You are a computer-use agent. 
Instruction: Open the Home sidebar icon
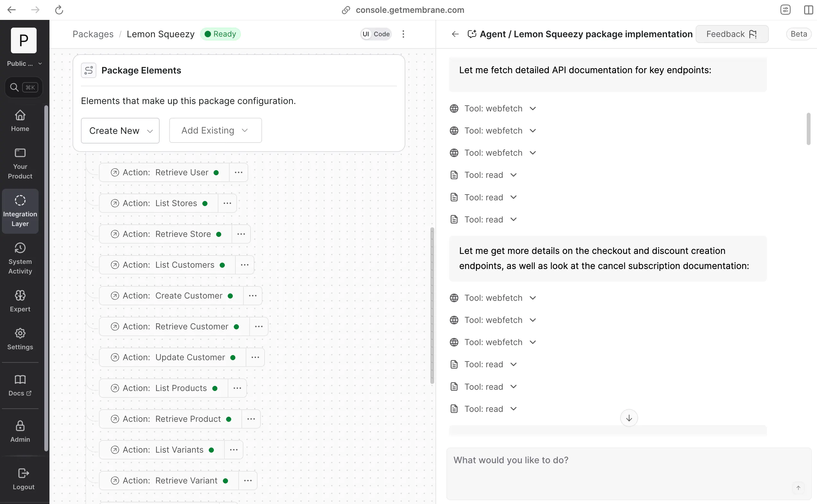coord(20,115)
